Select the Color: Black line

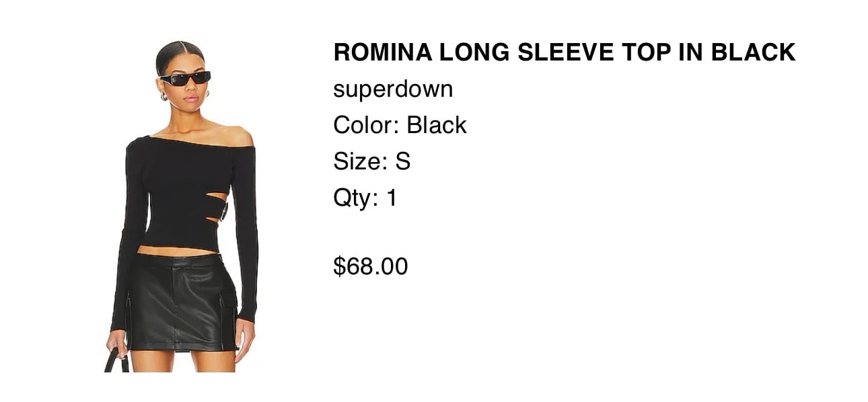click(400, 125)
